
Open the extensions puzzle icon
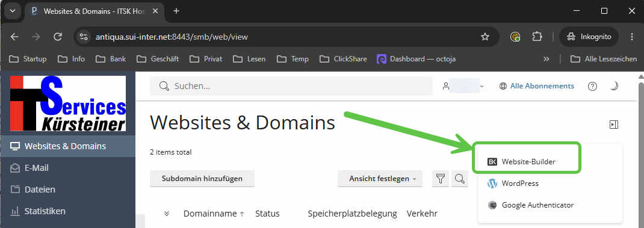pos(537,37)
